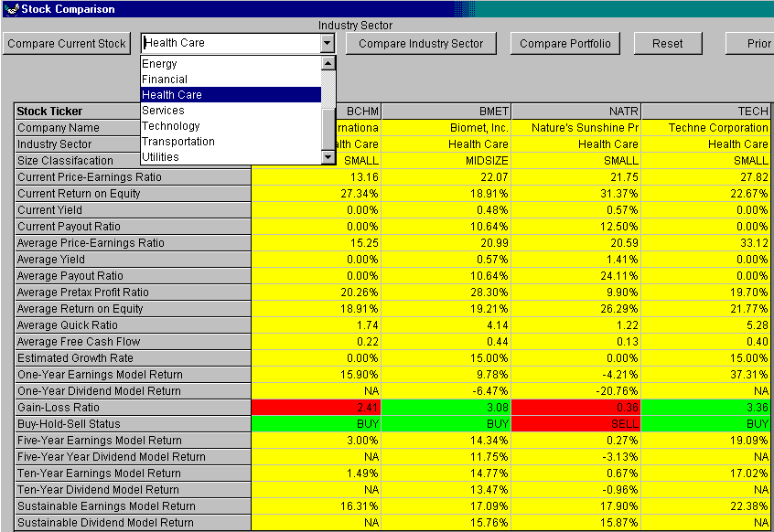The height and width of the screenshot is (532, 774).
Task: Click Average Pretax Profit Ratio label
Action: tap(133, 292)
